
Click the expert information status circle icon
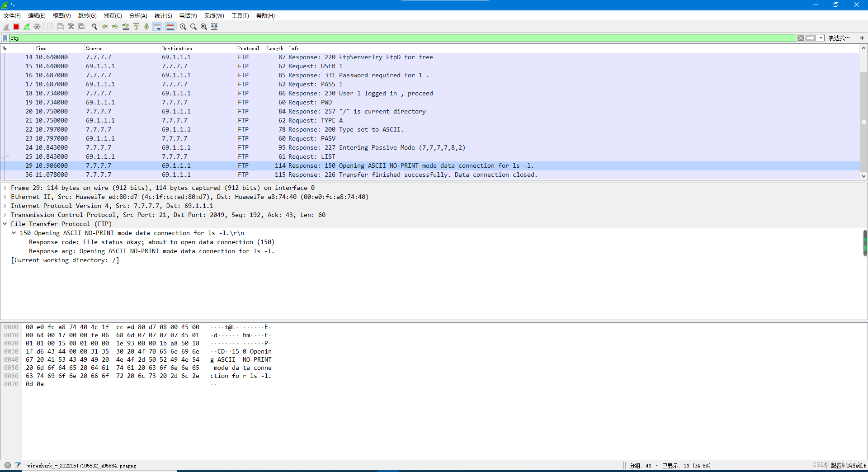pyautogui.click(x=8, y=465)
